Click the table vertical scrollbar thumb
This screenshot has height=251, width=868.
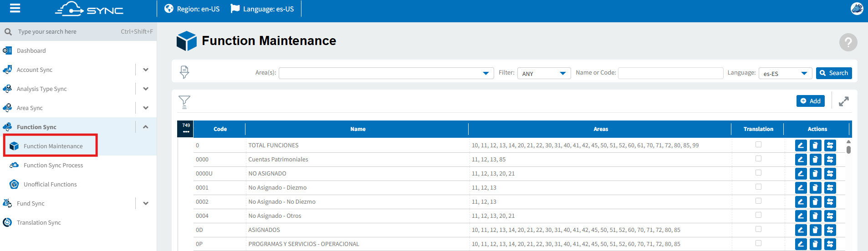coord(848,150)
